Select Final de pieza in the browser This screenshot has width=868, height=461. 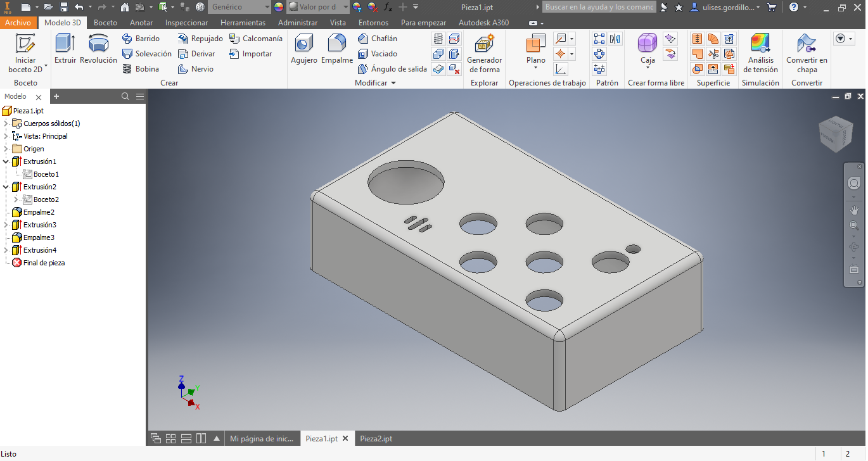point(44,263)
